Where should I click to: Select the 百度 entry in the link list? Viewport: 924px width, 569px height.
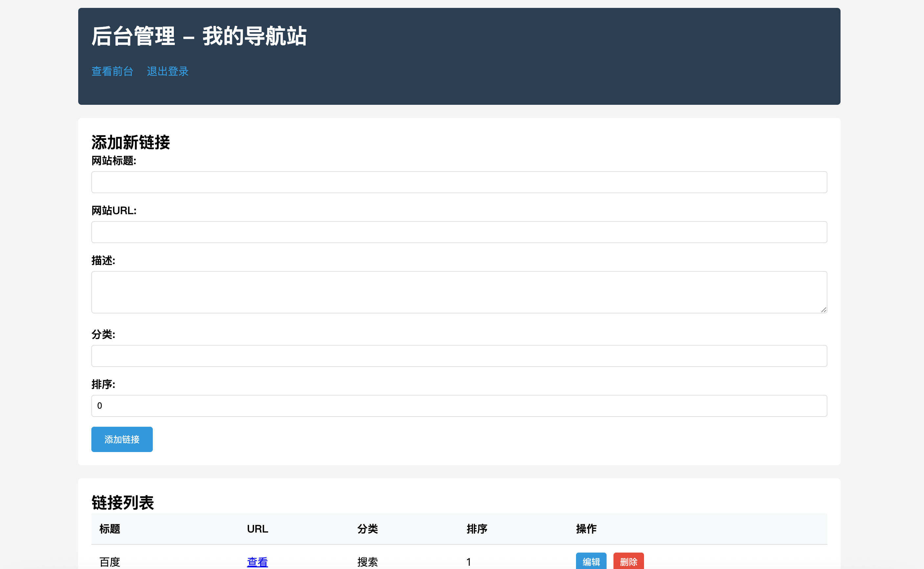coord(109,562)
